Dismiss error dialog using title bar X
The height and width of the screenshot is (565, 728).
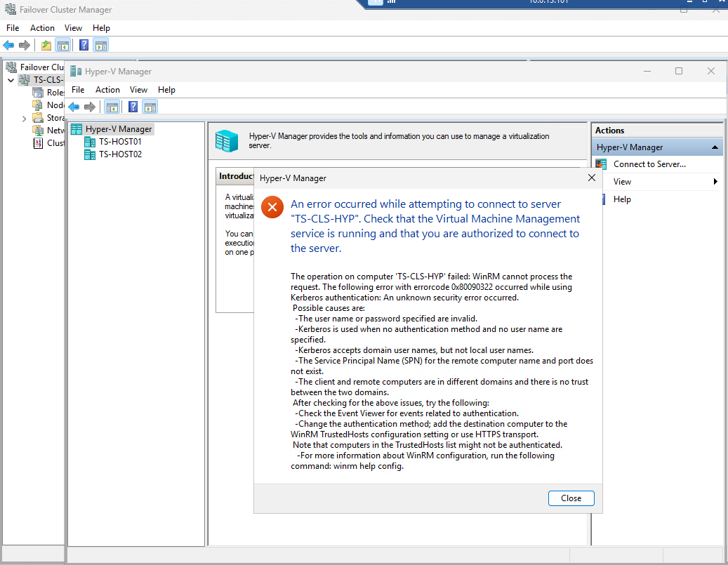592,178
